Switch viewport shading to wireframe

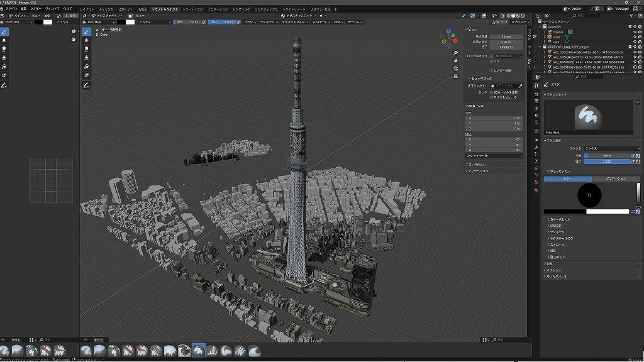click(x=508, y=16)
